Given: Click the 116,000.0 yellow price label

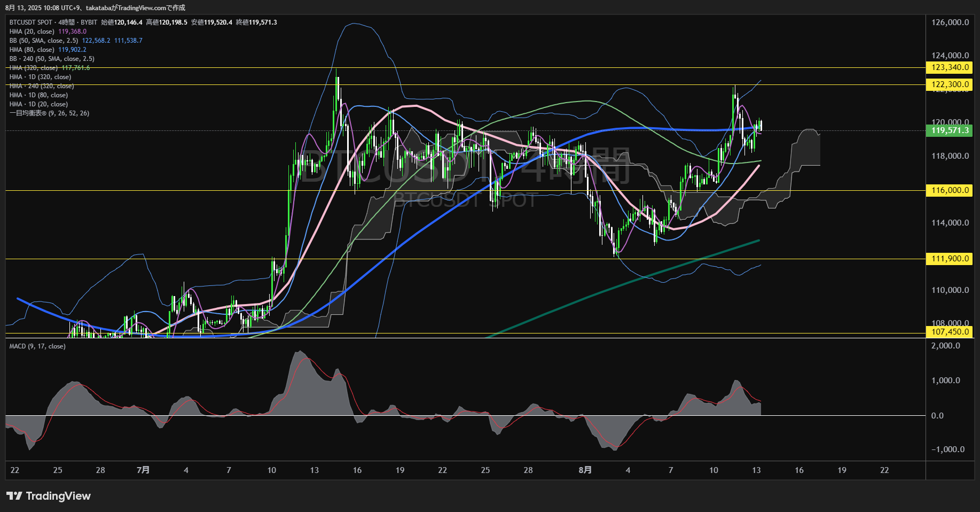Looking at the screenshot, I should coord(950,190).
